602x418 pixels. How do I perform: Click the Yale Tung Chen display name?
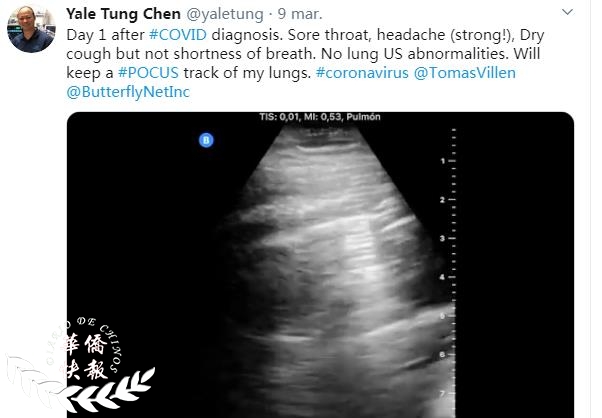click(123, 14)
